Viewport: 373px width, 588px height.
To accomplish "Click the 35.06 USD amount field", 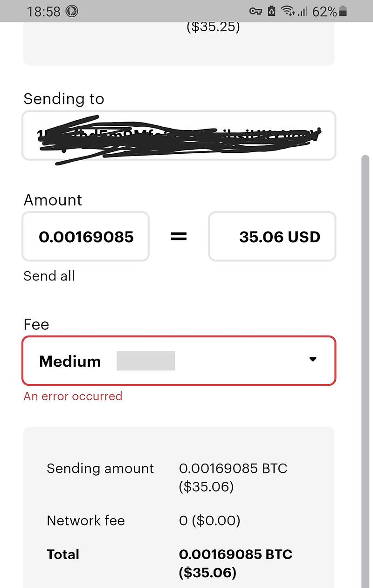I will tap(272, 237).
